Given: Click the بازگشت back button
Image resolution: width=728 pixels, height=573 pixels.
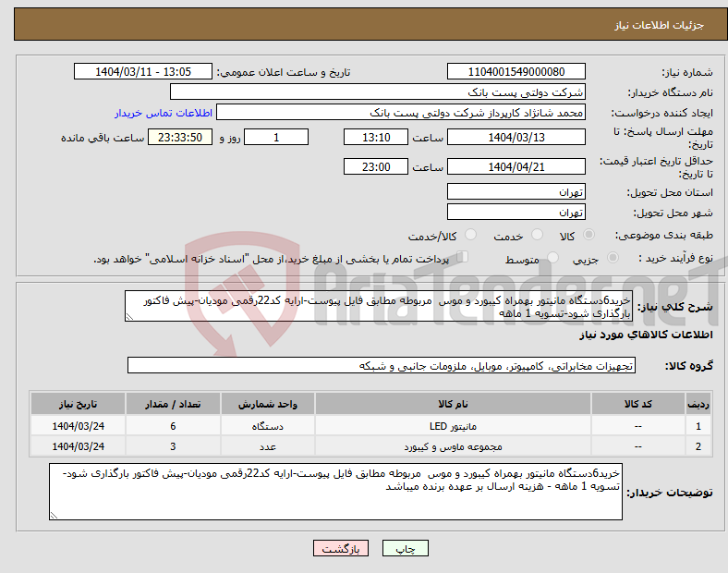Looking at the screenshot, I should [341, 548].
